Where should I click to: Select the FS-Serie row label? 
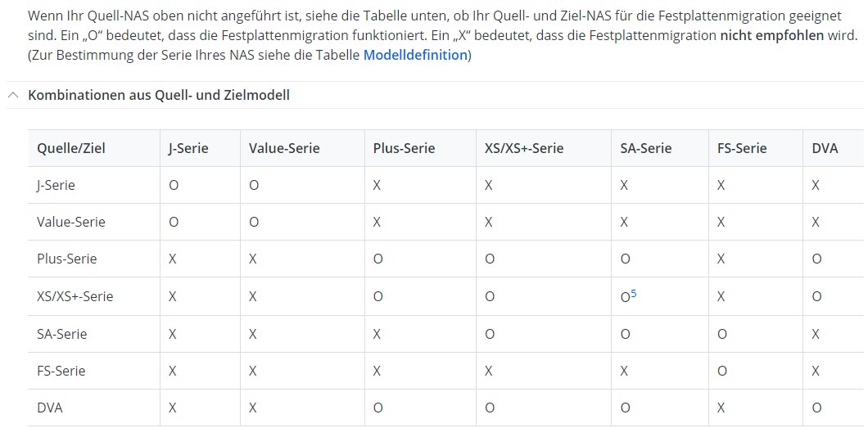(x=61, y=371)
